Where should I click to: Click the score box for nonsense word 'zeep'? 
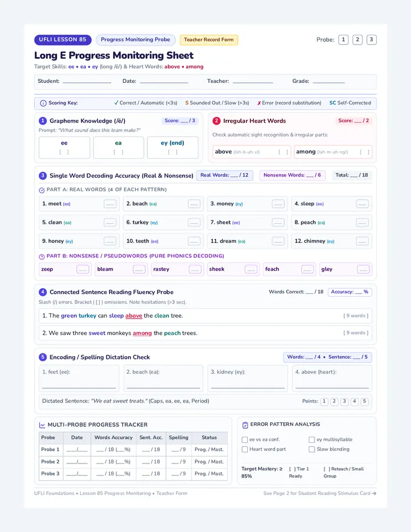(x=83, y=269)
